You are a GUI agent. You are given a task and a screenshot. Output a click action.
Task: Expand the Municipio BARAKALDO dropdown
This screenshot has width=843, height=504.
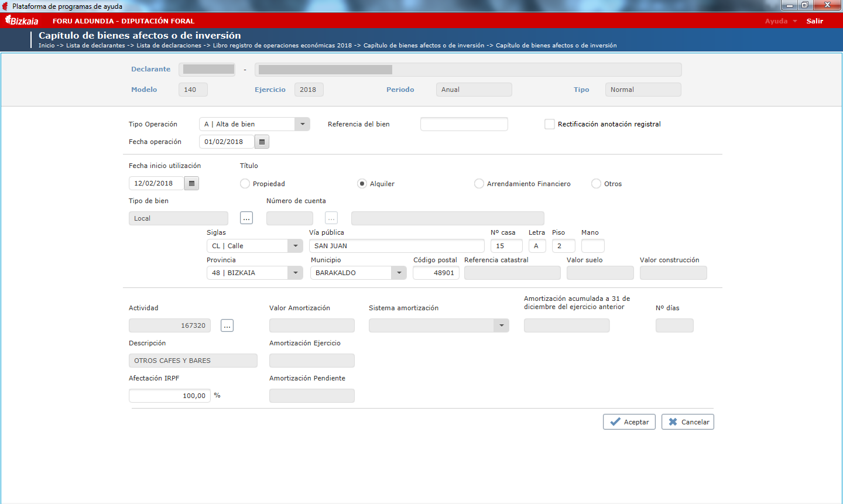399,273
